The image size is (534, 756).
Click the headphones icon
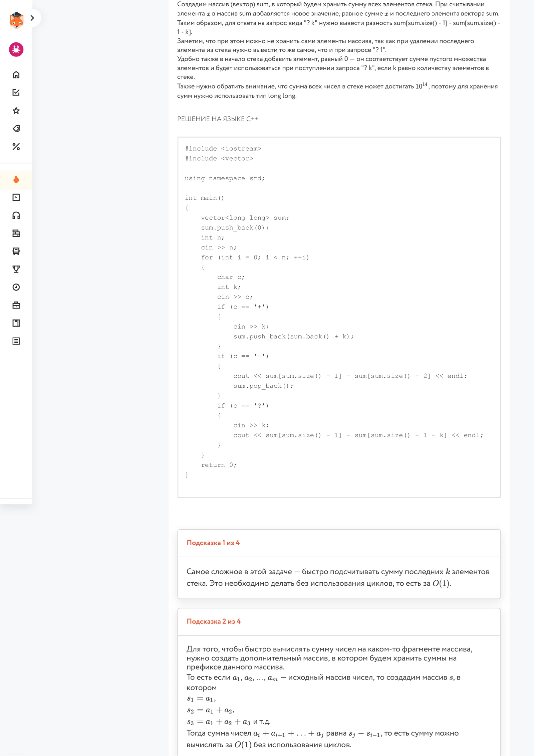coord(16,215)
